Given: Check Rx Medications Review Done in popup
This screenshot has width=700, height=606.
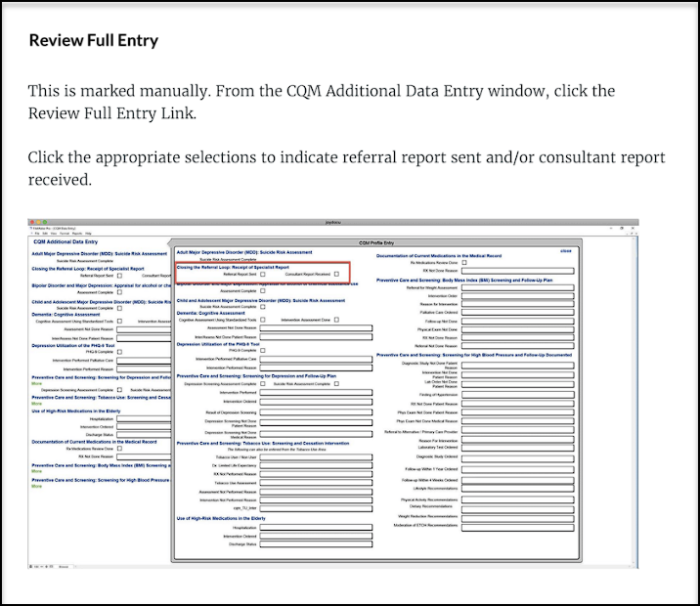Looking at the screenshot, I should (464, 263).
